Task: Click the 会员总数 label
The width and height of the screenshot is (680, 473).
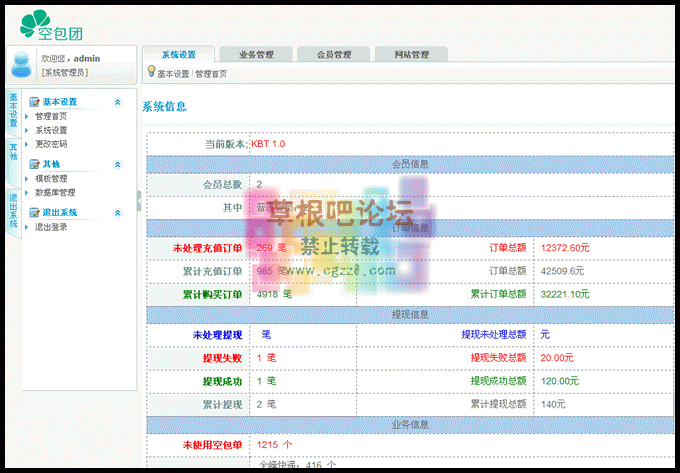Action: [x=222, y=185]
